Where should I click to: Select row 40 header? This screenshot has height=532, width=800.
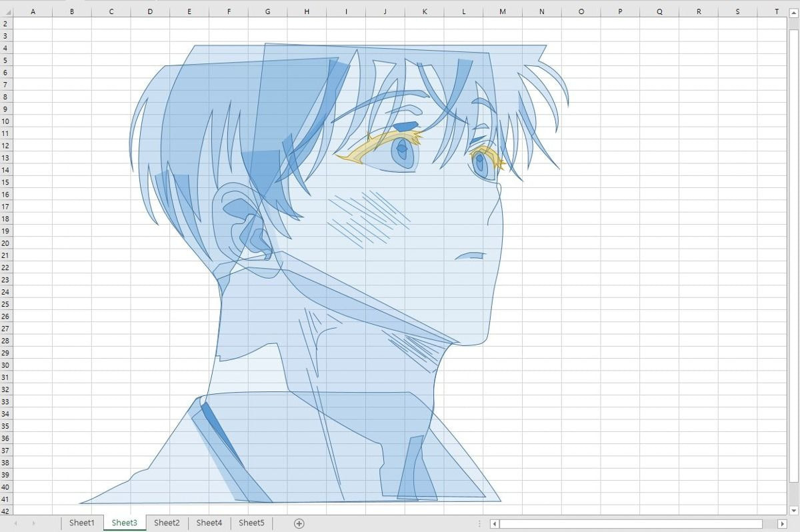(6, 487)
